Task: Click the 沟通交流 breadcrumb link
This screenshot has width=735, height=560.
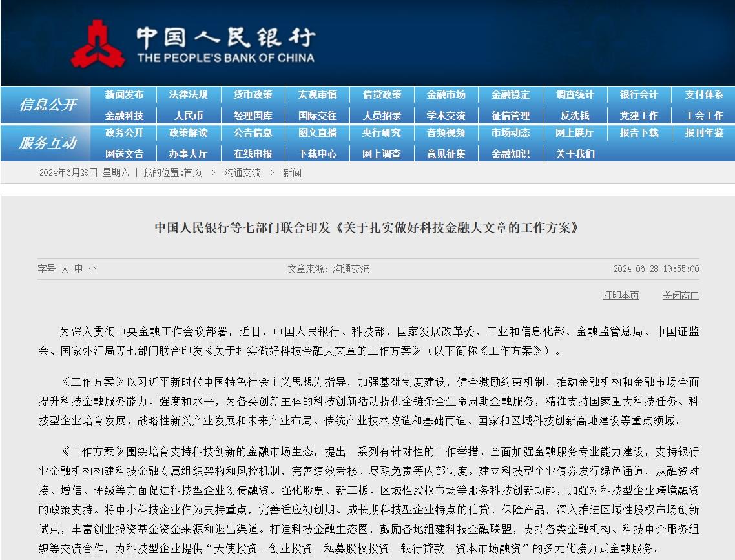Action: pos(242,172)
